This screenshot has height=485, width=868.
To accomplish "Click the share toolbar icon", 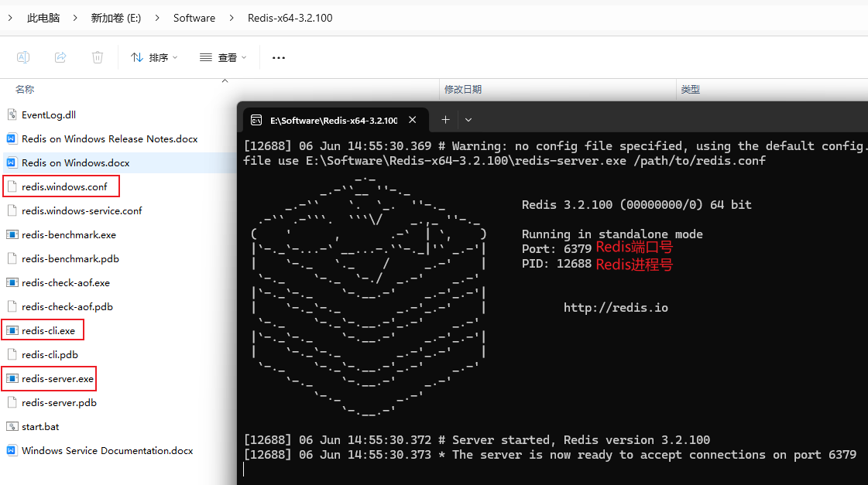I will coord(60,57).
